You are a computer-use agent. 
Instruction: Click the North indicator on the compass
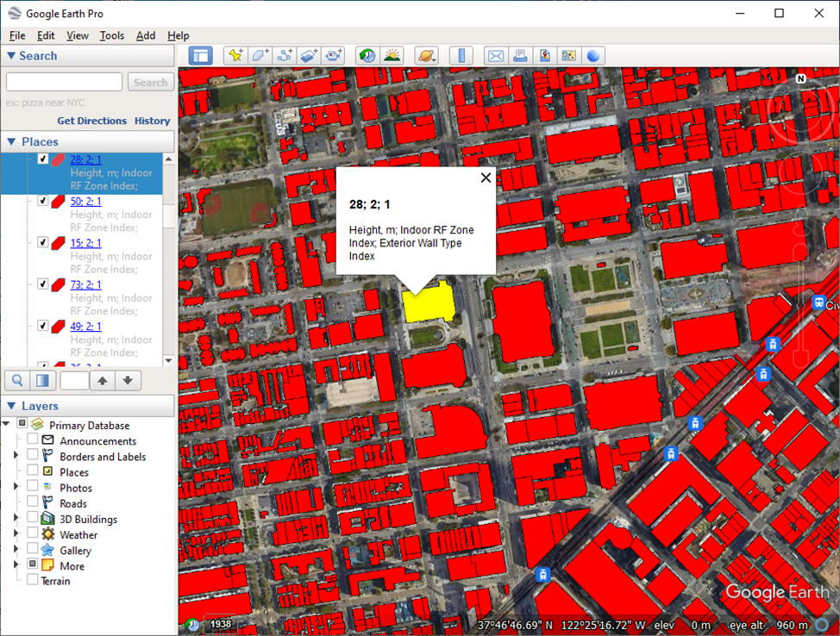[x=801, y=78]
